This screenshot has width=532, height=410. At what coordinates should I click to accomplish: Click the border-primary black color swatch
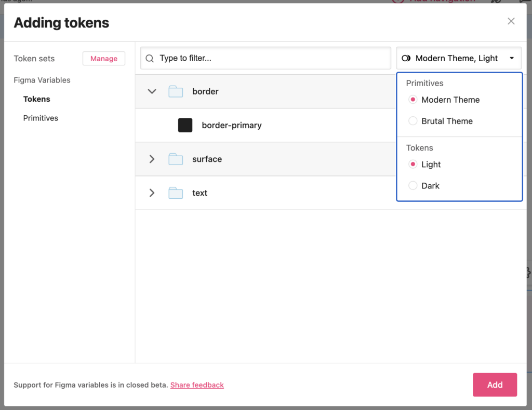(x=185, y=125)
